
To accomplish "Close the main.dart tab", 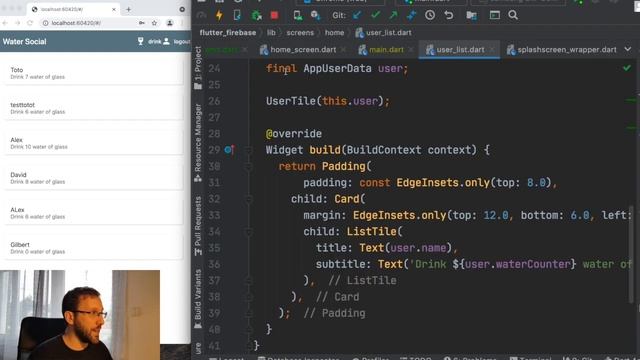I will coord(411,50).
